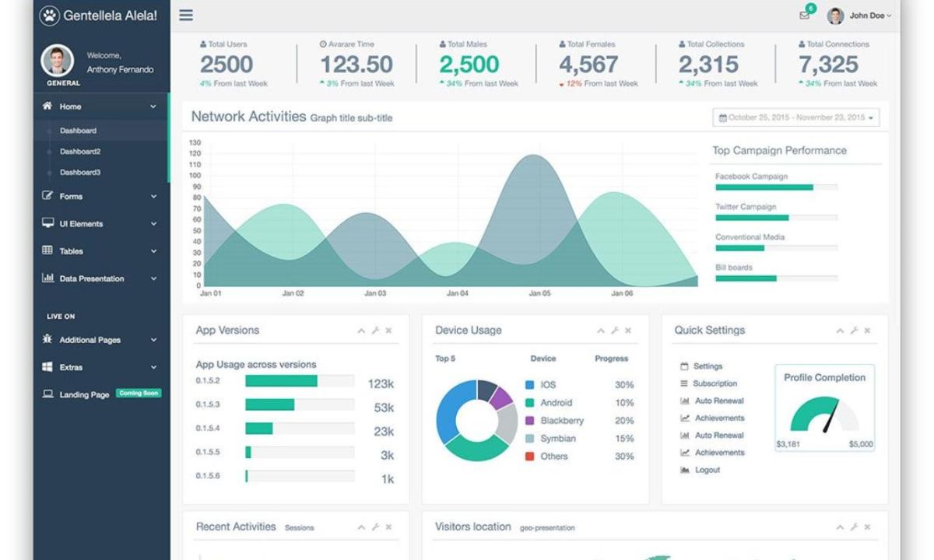Close the Visitors location panel
This screenshot has width=934, height=560.
(x=867, y=527)
